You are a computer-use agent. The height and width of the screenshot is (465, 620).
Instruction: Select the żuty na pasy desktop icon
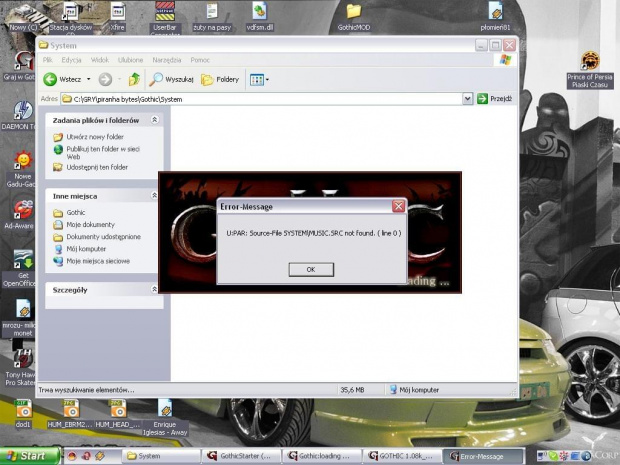point(212,17)
